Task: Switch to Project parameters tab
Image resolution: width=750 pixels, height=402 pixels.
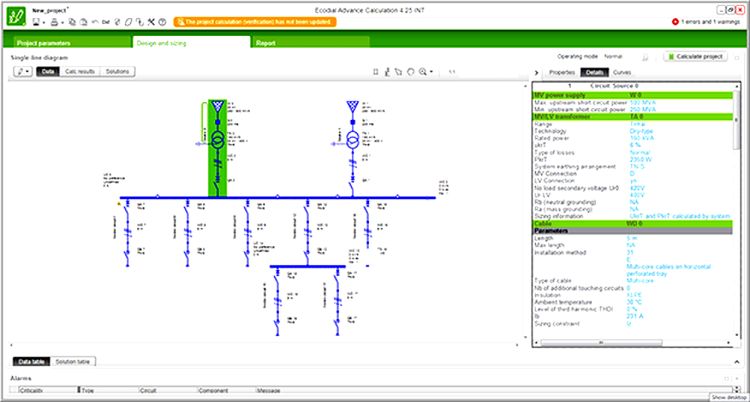Action: [x=72, y=42]
